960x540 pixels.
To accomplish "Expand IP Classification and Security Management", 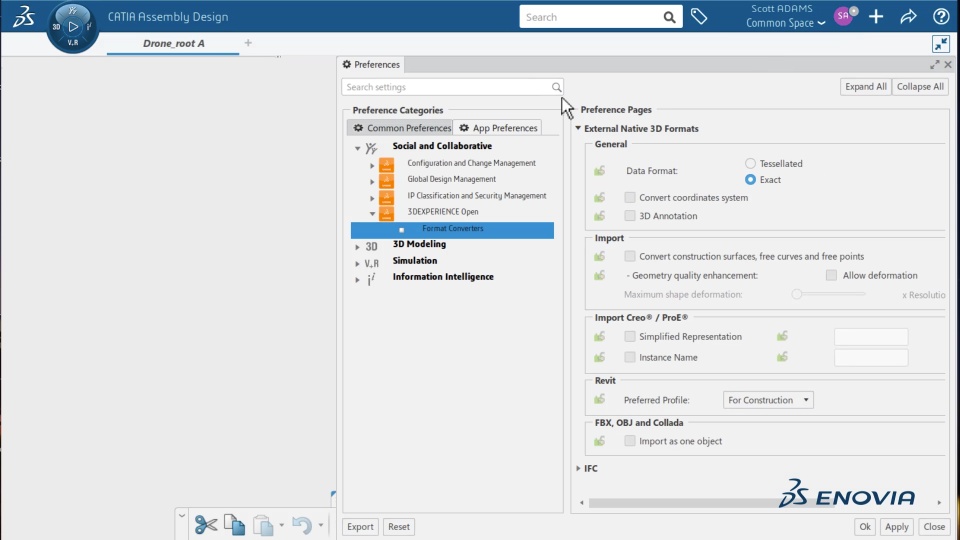I will (372, 198).
